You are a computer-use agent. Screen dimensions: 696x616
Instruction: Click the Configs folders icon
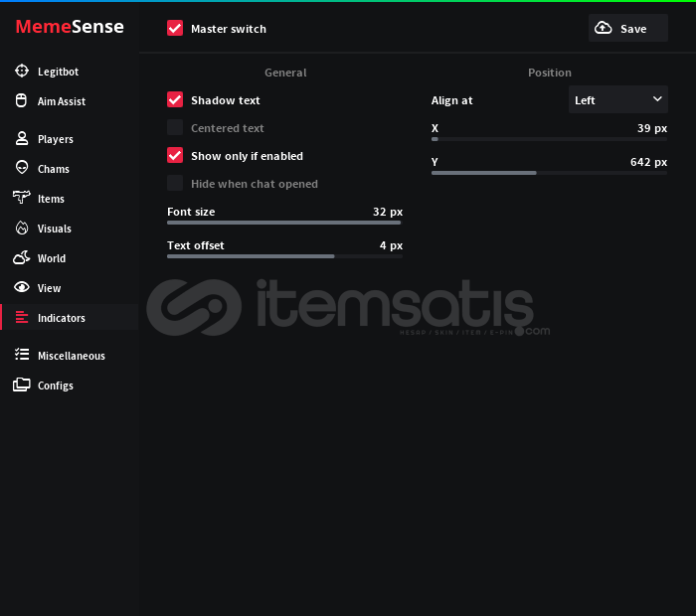22,385
